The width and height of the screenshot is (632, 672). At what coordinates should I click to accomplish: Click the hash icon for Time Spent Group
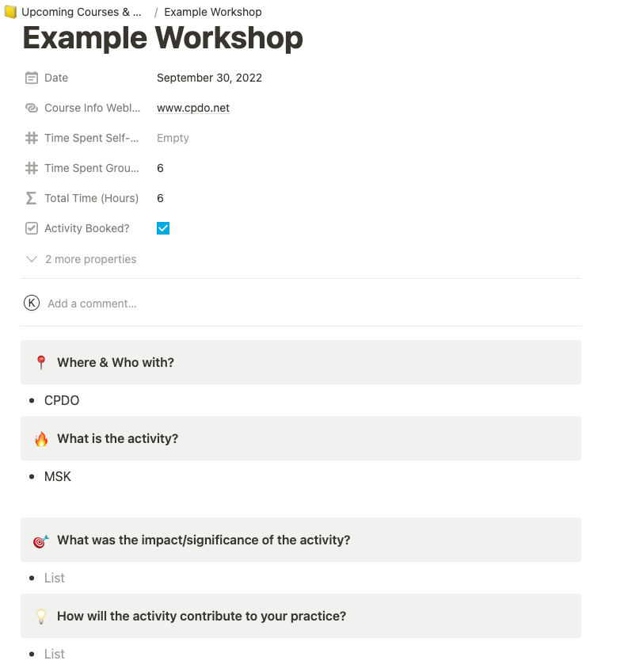[x=32, y=168]
